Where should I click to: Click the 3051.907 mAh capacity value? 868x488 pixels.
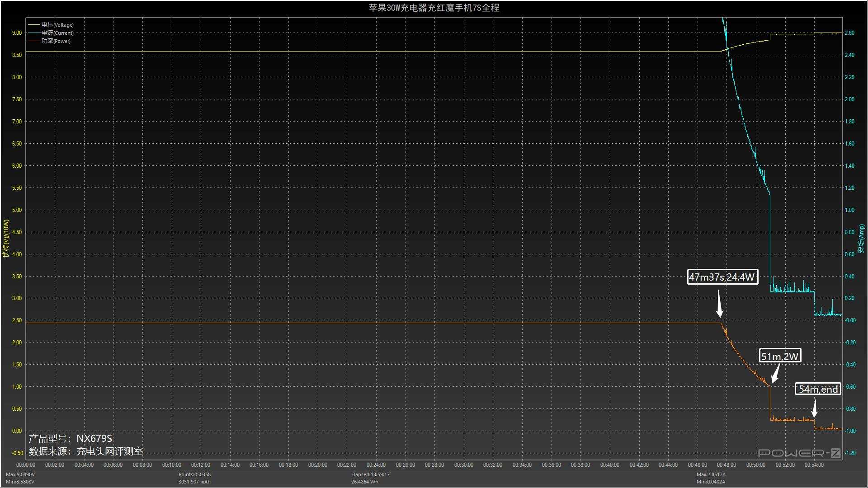[194, 482]
